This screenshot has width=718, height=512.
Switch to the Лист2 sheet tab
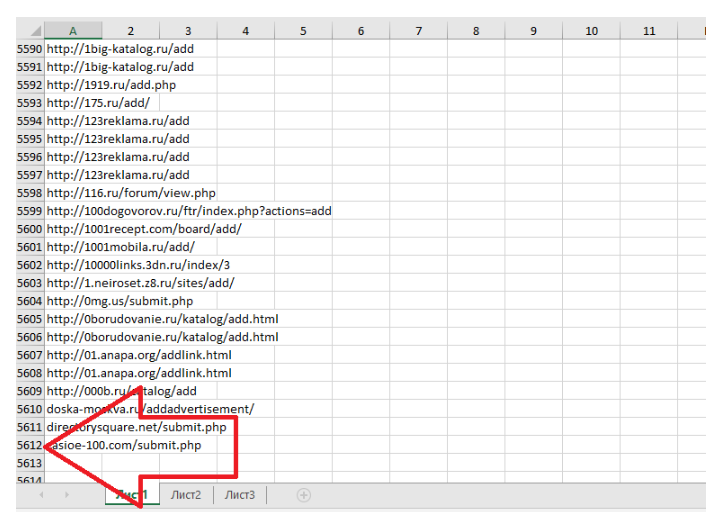186,495
